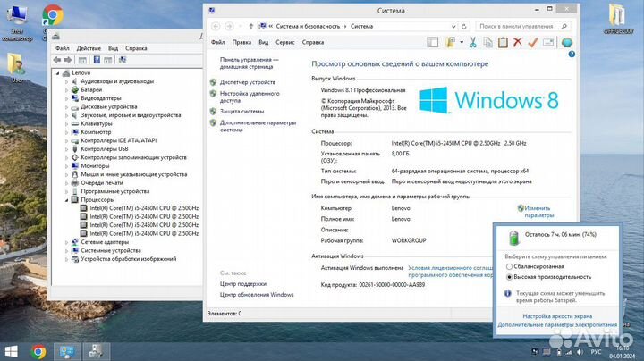The height and width of the screenshot is (361, 644).
Task: Select the Контроллеры USB tree row
Action: (x=105, y=149)
